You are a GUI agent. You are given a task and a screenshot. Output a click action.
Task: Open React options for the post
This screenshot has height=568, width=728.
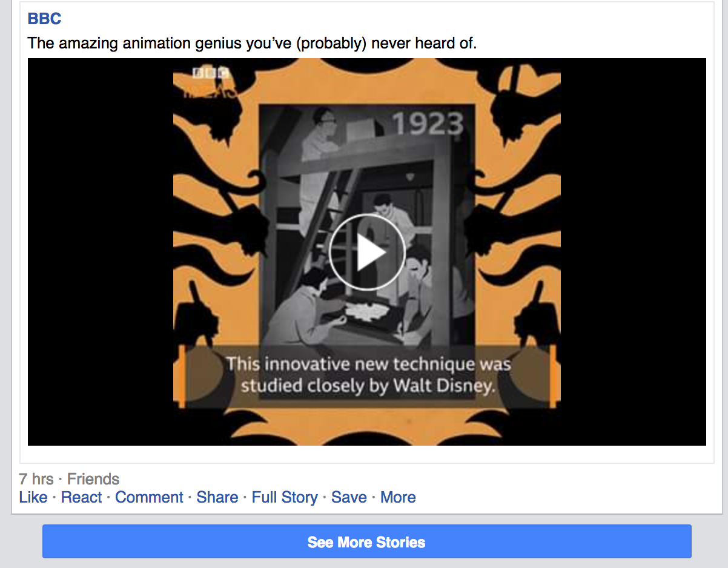pos(82,497)
